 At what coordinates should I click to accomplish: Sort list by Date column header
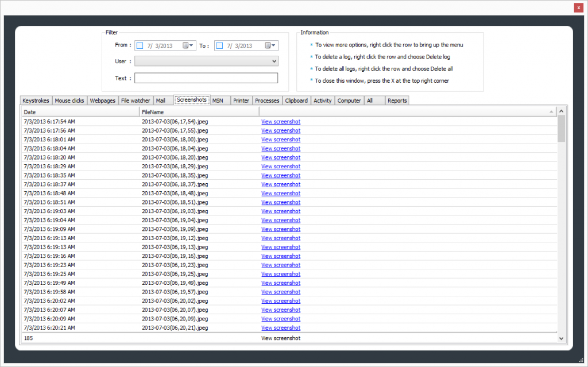[x=80, y=112]
